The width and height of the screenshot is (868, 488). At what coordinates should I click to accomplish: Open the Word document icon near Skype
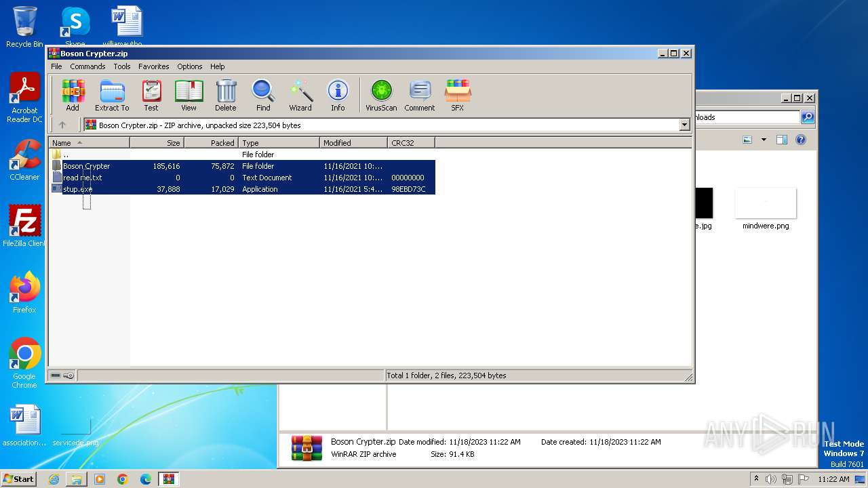click(127, 26)
